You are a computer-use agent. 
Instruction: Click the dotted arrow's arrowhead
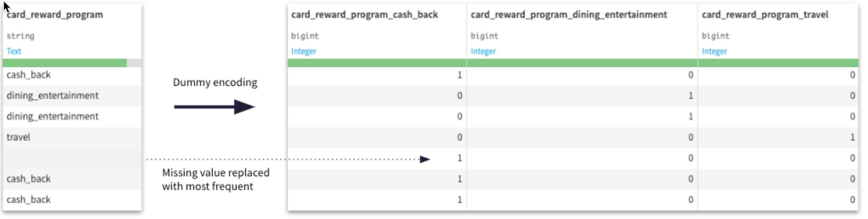point(425,159)
